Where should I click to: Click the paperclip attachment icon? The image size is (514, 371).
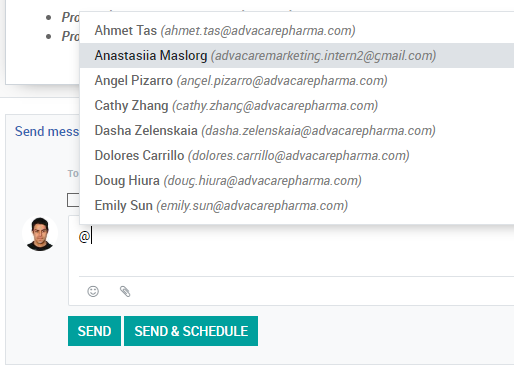tap(125, 291)
